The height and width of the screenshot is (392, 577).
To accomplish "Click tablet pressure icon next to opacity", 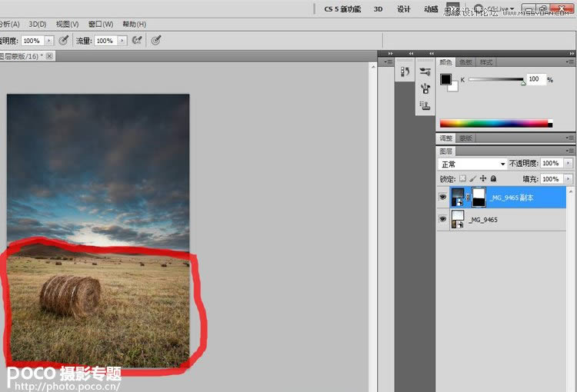I will (x=64, y=41).
